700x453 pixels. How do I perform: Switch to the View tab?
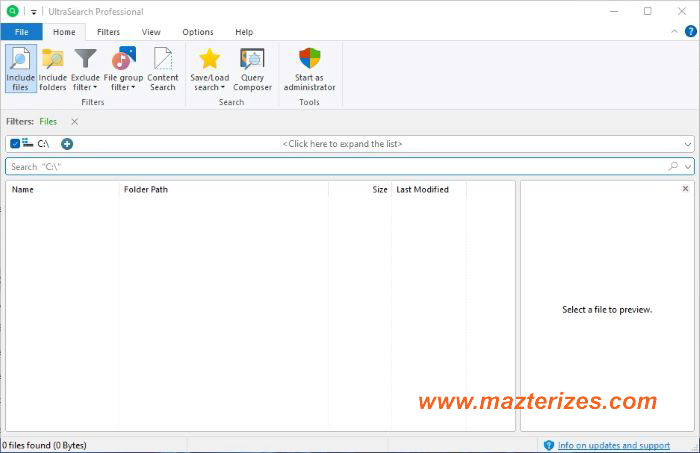(x=151, y=32)
